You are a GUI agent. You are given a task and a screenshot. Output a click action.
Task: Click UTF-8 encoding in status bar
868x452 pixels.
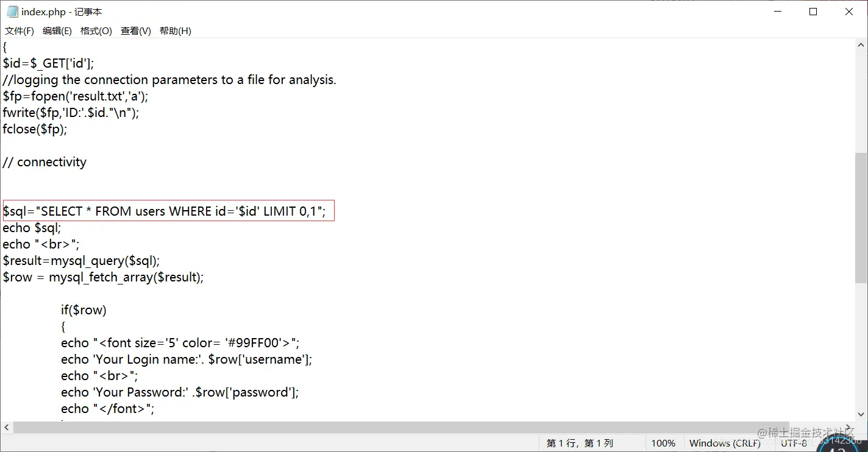pyautogui.click(x=794, y=443)
